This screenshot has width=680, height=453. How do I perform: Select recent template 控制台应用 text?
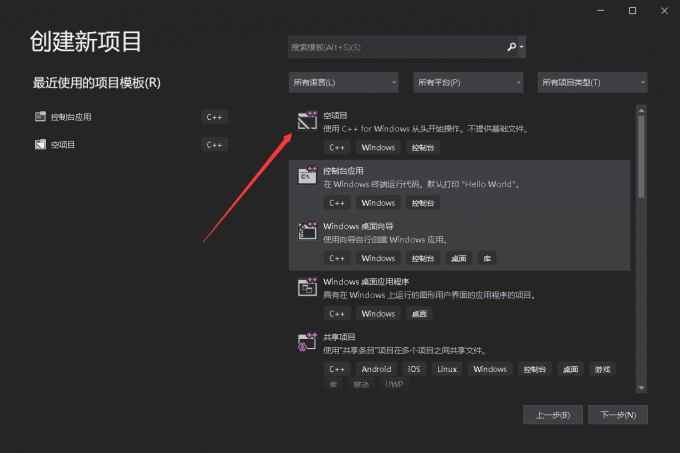pos(71,117)
